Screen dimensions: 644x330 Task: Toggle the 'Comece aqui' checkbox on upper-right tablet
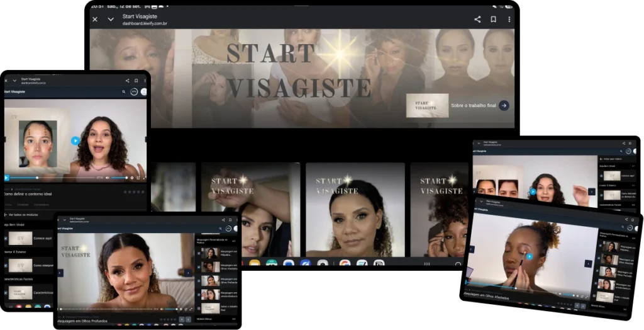click(x=601, y=176)
